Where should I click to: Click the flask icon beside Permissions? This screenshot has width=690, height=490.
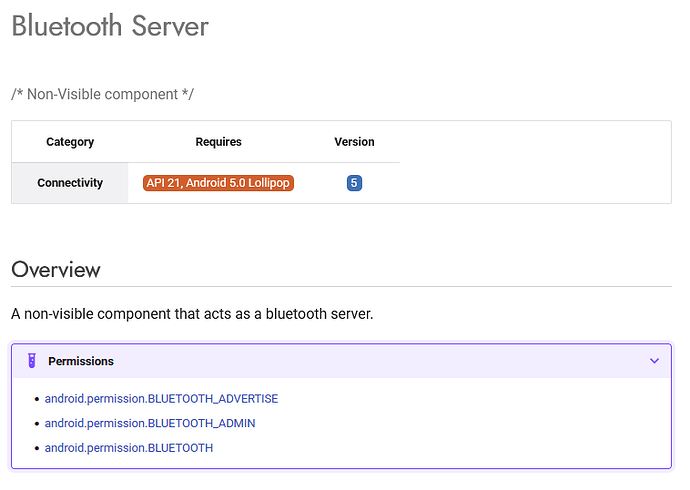(x=32, y=361)
